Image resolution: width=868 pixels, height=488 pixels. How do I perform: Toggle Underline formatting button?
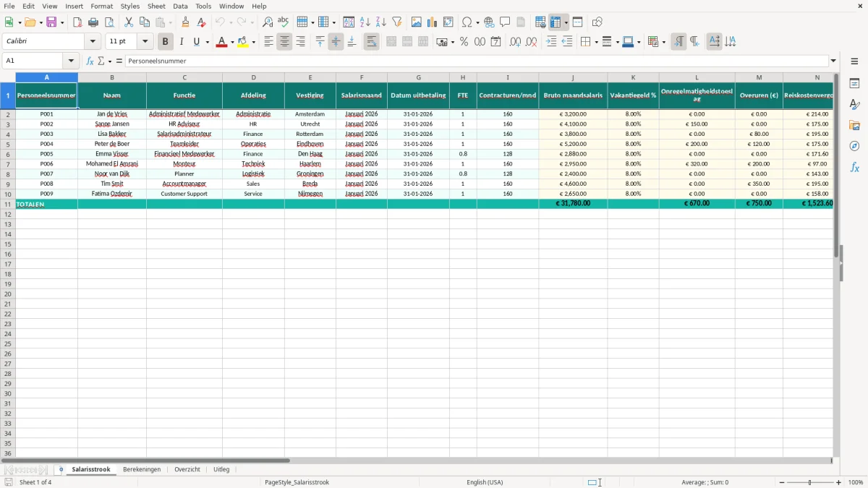click(x=197, y=42)
